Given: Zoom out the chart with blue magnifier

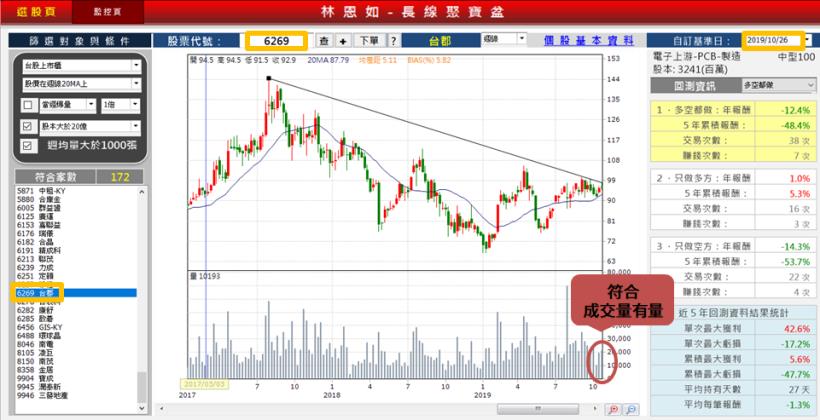Looking at the screenshot, I should (x=631, y=409).
